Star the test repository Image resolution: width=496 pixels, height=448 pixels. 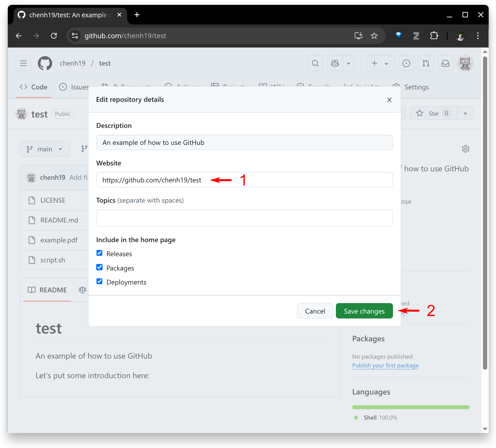coord(433,113)
